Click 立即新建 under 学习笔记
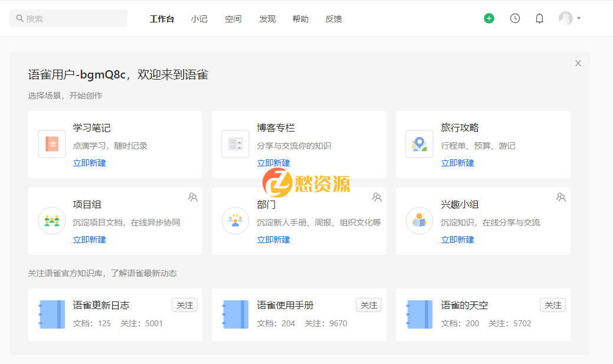This screenshot has width=613, height=364. pos(89,163)
